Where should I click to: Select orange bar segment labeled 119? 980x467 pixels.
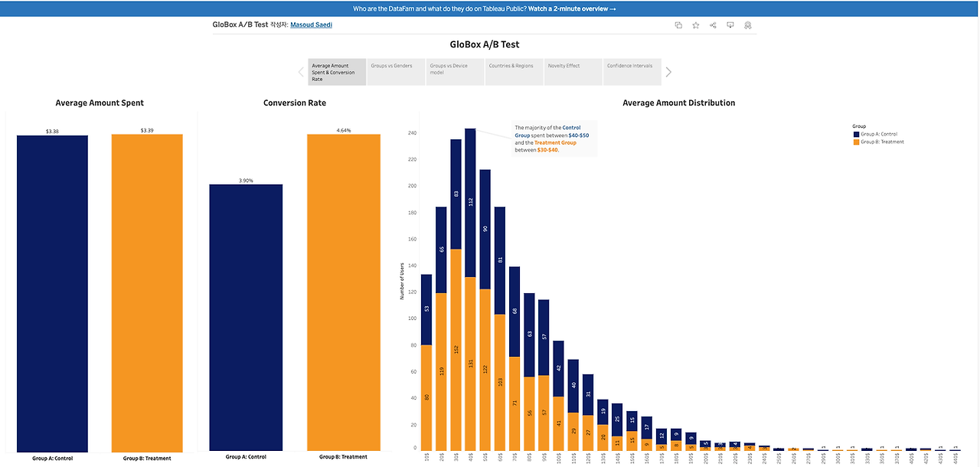click(441, 371)
